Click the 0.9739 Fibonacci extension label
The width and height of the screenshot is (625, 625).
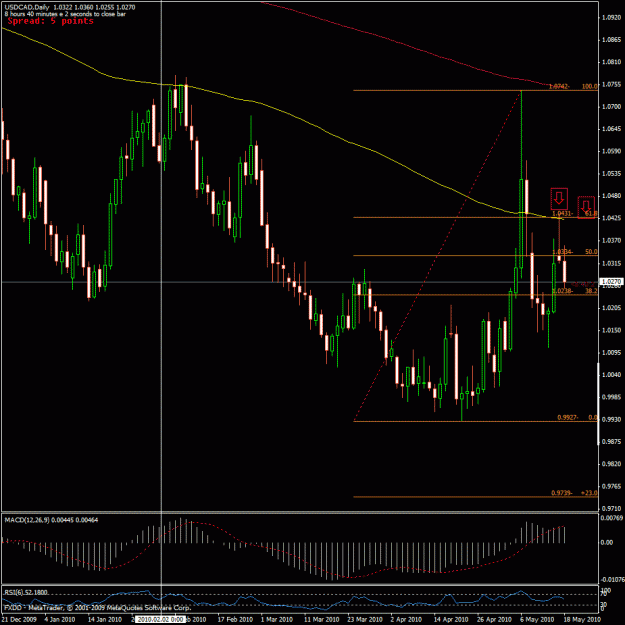562,493
